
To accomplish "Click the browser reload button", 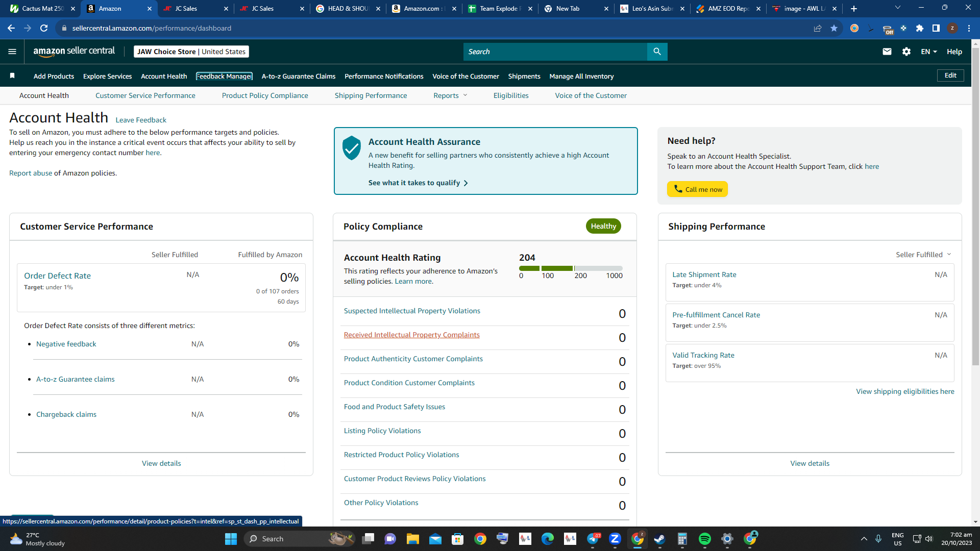I will tap(44, 28).
